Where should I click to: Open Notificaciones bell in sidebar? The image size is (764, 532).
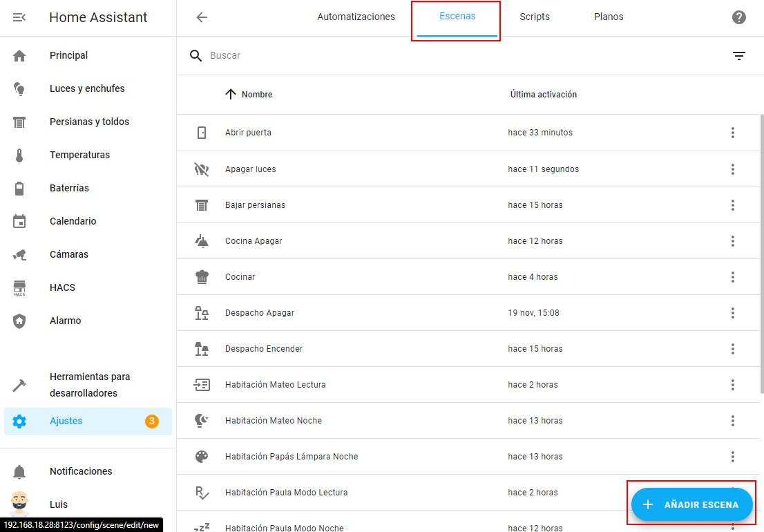coord(19,471)
